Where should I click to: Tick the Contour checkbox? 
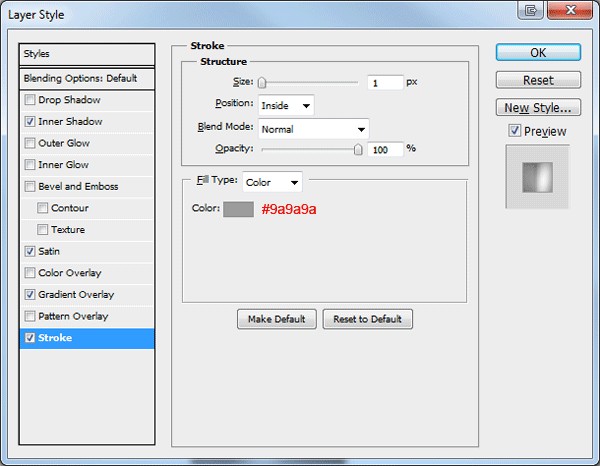(42, 208)
